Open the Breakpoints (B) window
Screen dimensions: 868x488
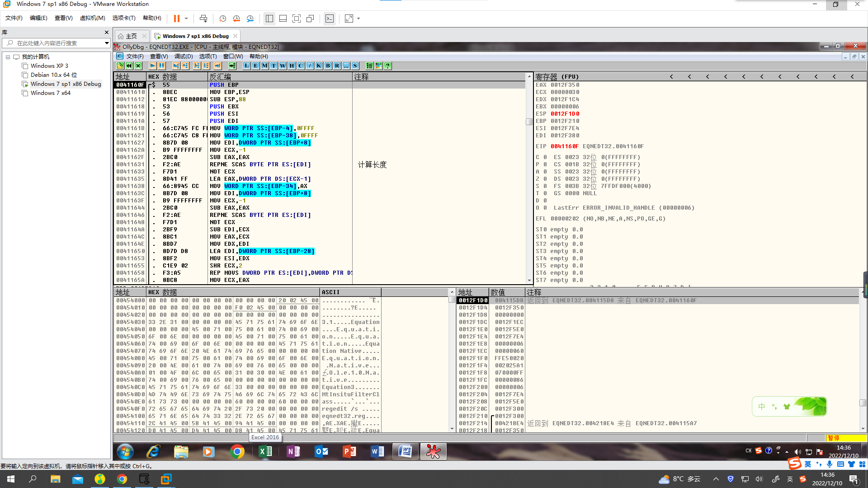click(x=328, y=66)
